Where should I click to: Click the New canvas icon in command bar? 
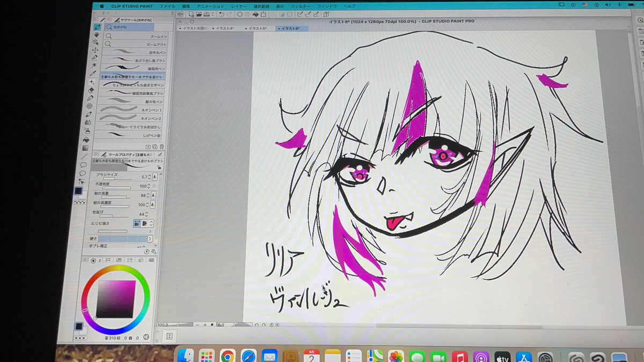[x=191, y=14]
